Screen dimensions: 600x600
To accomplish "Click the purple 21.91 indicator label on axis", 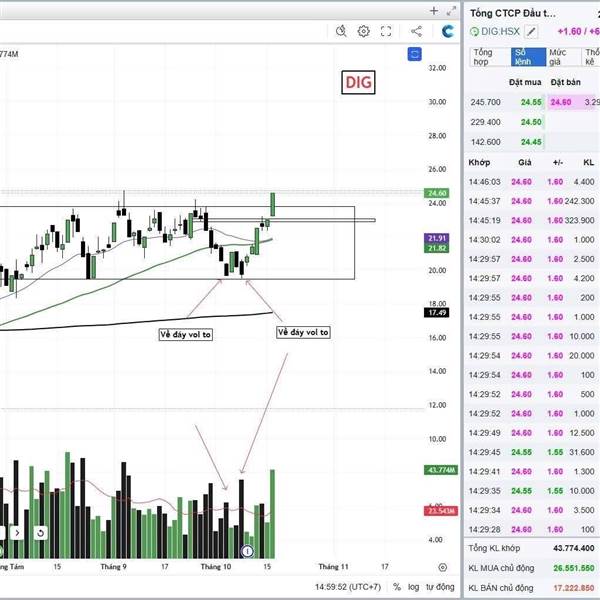I will [437, 238].
